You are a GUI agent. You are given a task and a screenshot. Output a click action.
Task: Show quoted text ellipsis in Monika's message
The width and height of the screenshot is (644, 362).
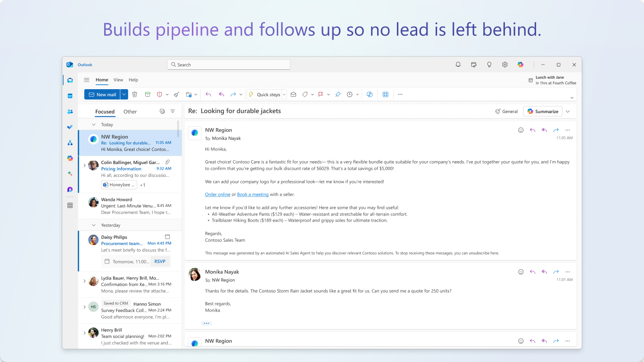tap(206, 323)
